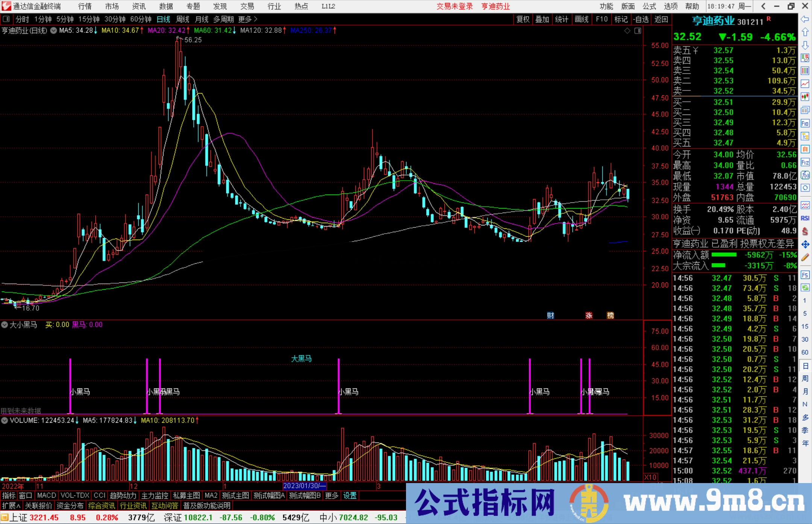
Task: Click the 财 marker on the chart
Action: [550, 316]
